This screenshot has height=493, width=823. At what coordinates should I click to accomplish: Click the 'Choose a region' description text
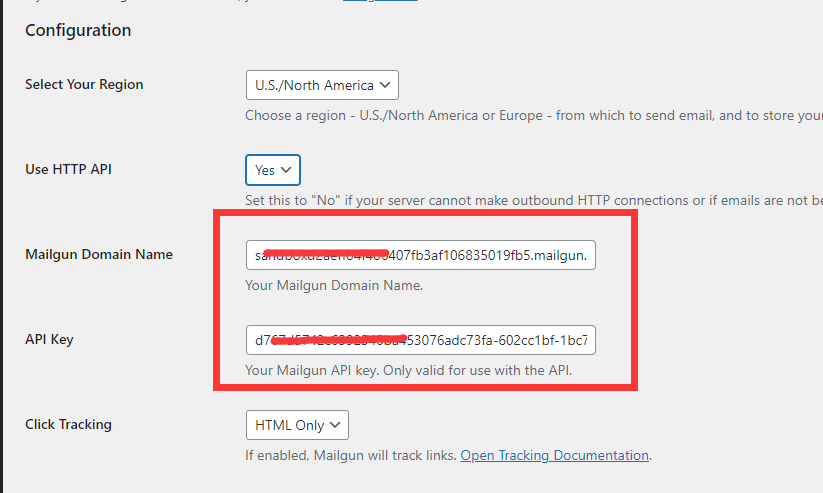click(534, 116)
